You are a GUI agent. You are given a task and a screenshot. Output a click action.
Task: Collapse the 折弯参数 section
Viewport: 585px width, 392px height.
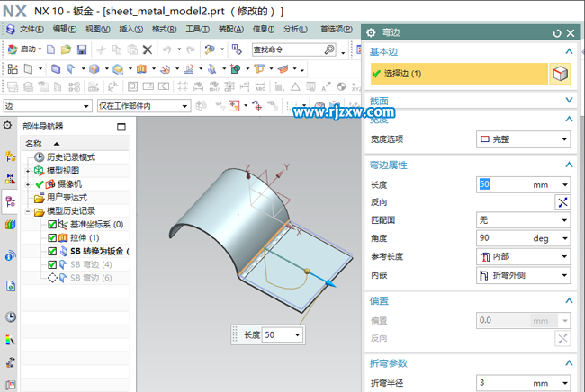click(x=569, y=362)
